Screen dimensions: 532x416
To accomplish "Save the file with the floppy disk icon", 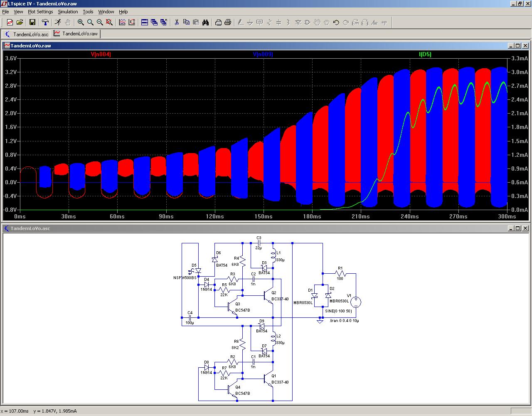I will (x=32, y=22).
